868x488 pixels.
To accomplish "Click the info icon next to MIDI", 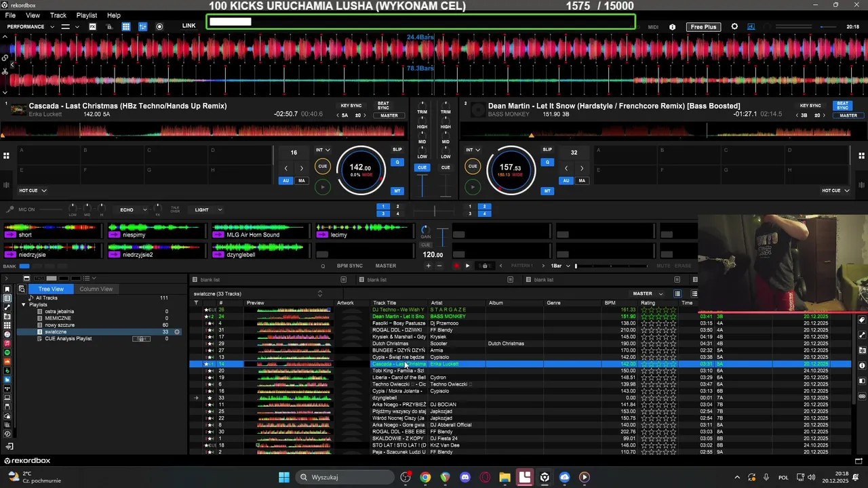I will tap(672, 27).
